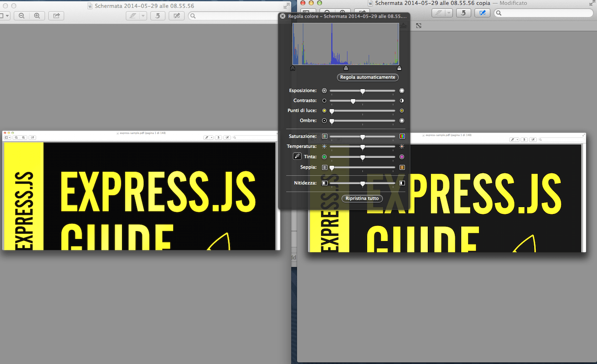Click the dark shadows icon beside Ombre label
The height and width of the screenshot is (364, 597).
(x=324, y=120)
